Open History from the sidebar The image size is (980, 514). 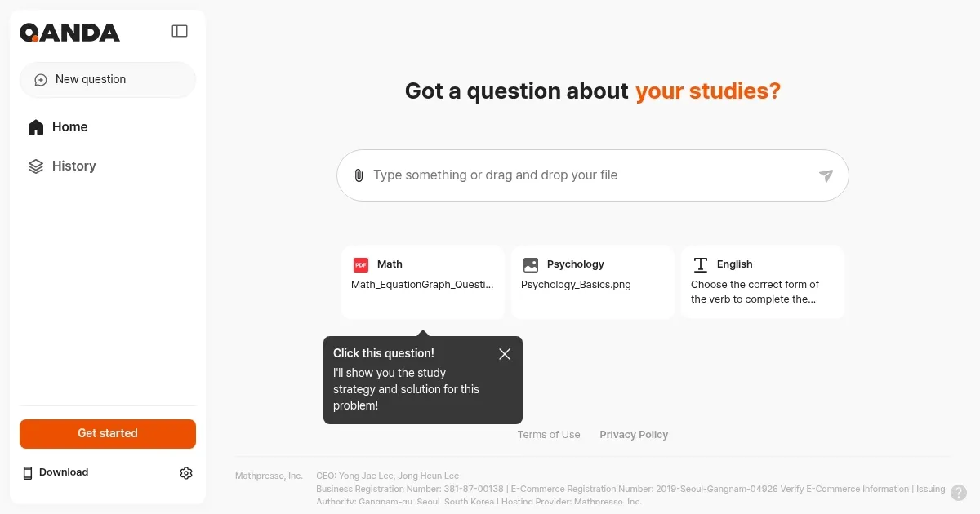tap(73, 166)
